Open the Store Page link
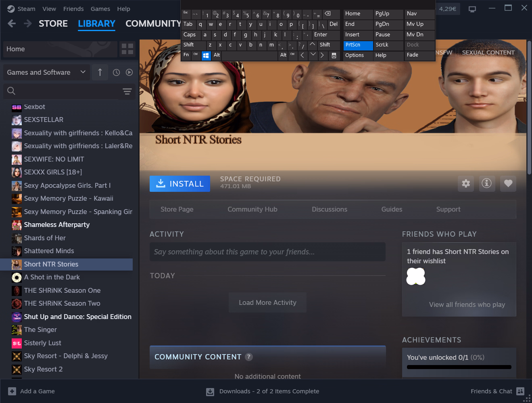 pyautogui.click(x=177, y=209)
